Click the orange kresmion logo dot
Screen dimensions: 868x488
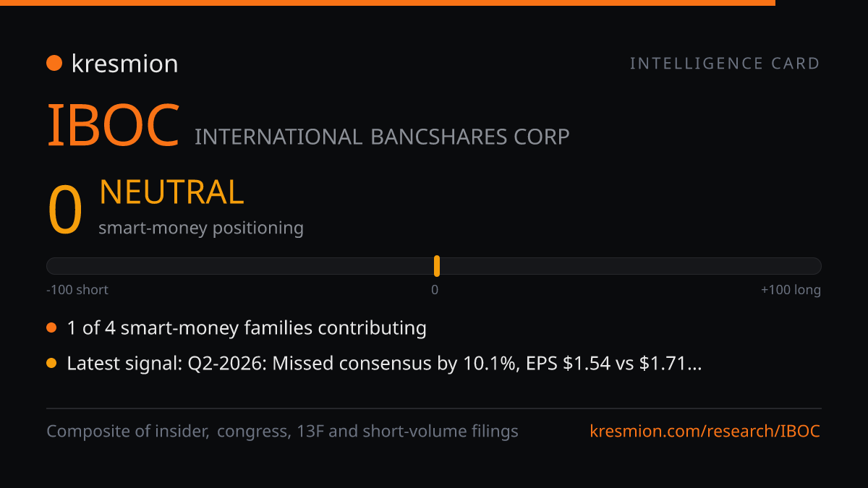pyautogui.click(x=54, y=64)
